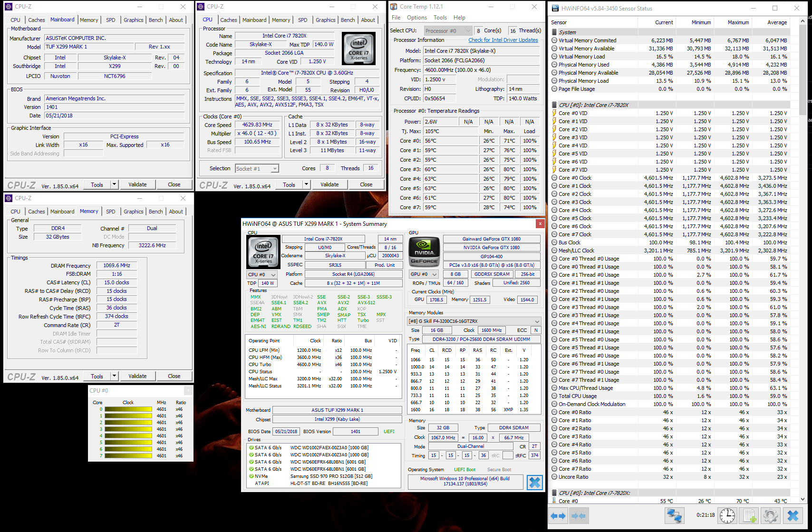This screenshot has width=812, height=532.
Task: Open the Socket #1 selection dropdown in CPU-Z
Action: click(257, 169)
